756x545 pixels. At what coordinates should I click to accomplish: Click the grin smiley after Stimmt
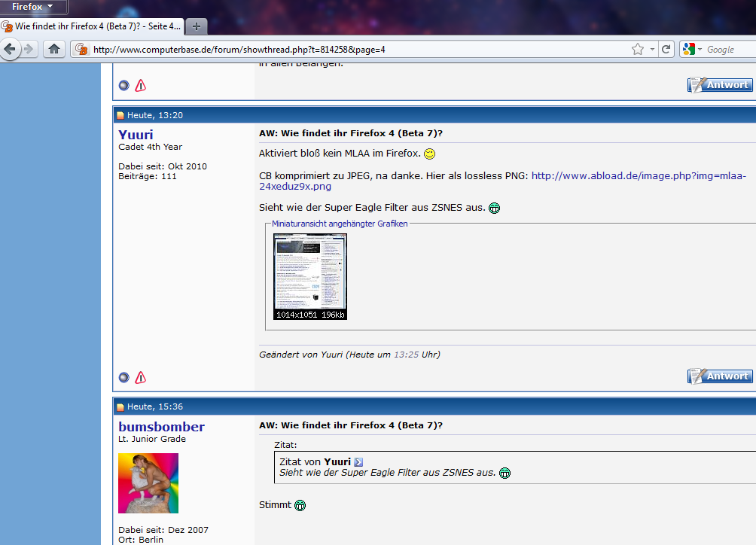click(x=300, y=506)
